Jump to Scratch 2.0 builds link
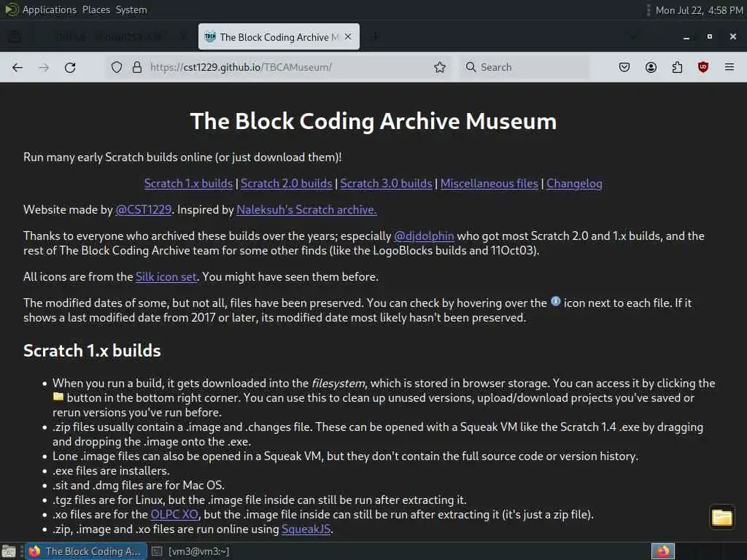Viewport: 747px width, 560px height. coord(286,183)
